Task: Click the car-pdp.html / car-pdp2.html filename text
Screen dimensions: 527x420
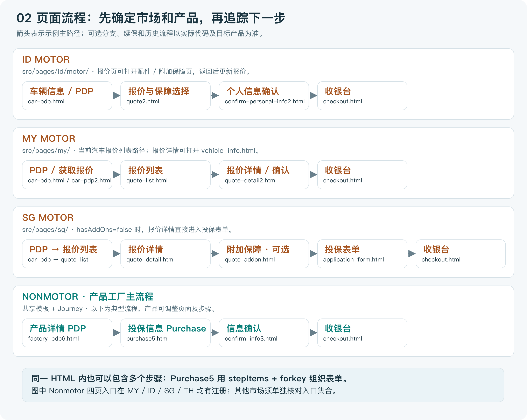Action: tap(70, 180)
